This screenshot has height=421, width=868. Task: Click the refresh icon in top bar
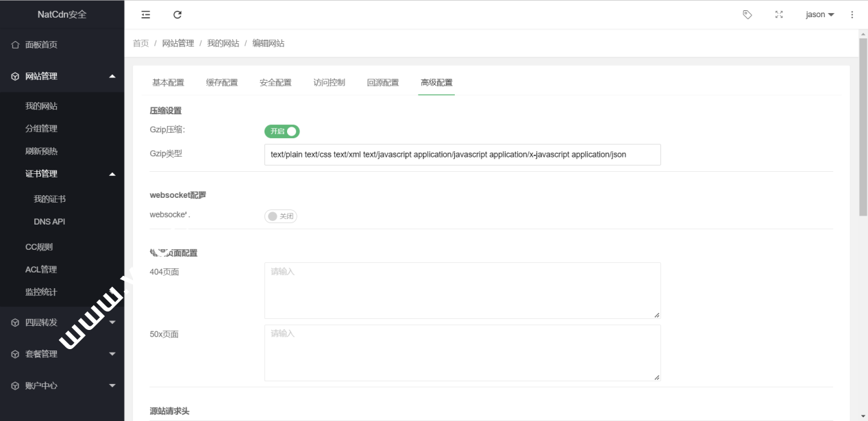[x=177, y=14]
